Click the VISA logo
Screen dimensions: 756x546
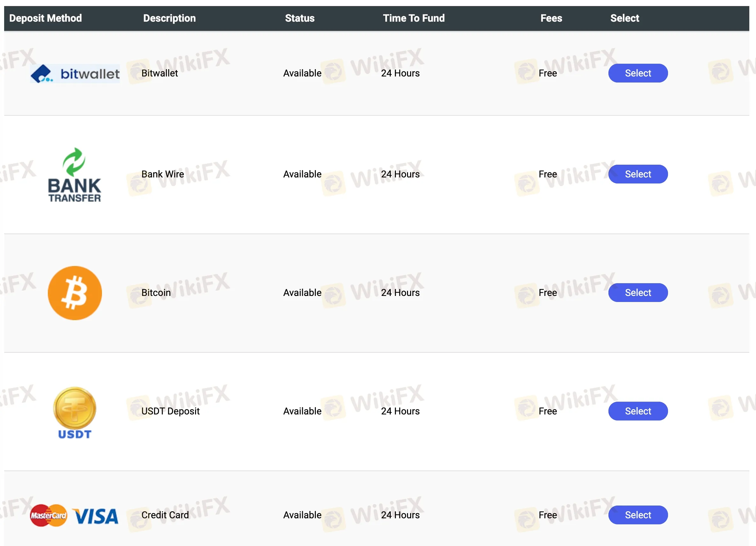pos(96,516)
